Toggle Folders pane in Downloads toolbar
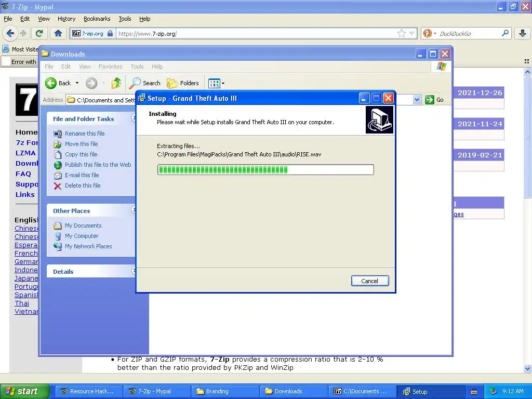532x399 pixels. (182, 83)
